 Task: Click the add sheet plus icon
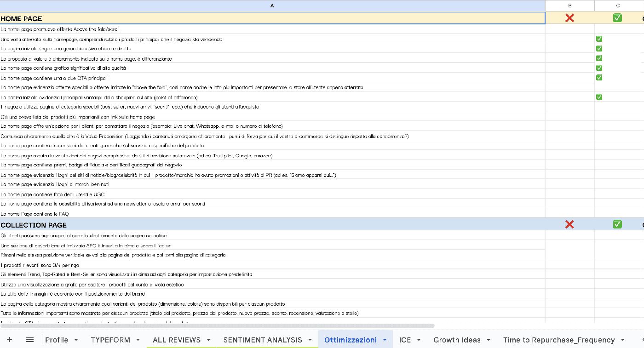point(9,340)
